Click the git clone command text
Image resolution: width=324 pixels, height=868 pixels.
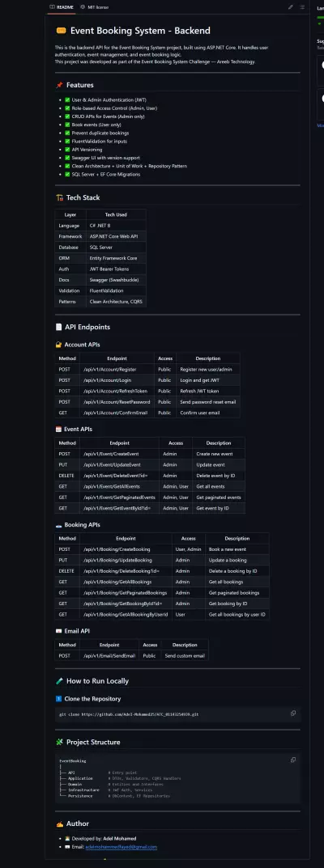[129, 714]
